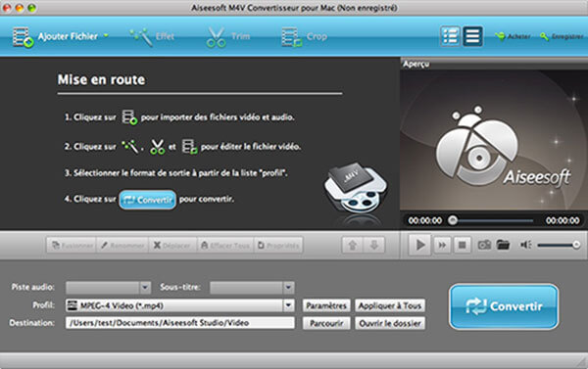The image size is (588, 369).
Task: Click the Destination path field
Action: 180,323
